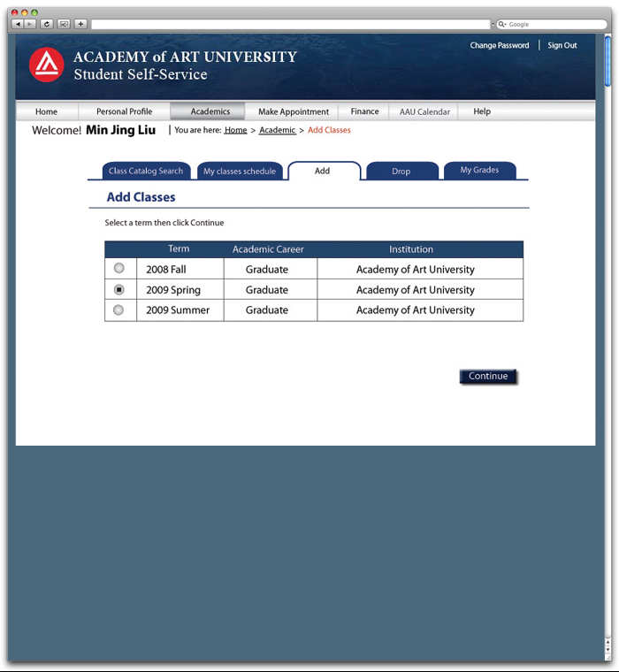The height and width of the screenshot is (672, 619).
Task: Click the Student Self-Service header title
Action: (141, 74)
